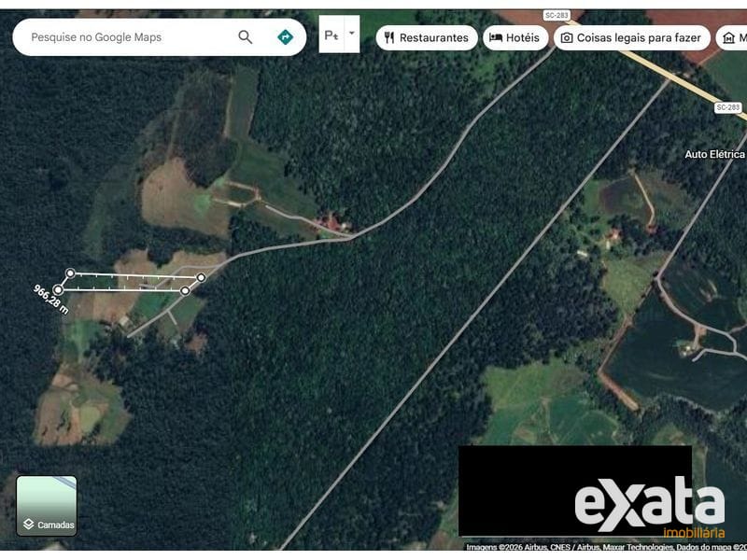The height and width of the screenshot is (560, 747).
Task: Click the SC-283 road shield near right edge
Action: [x=728, y=107]
